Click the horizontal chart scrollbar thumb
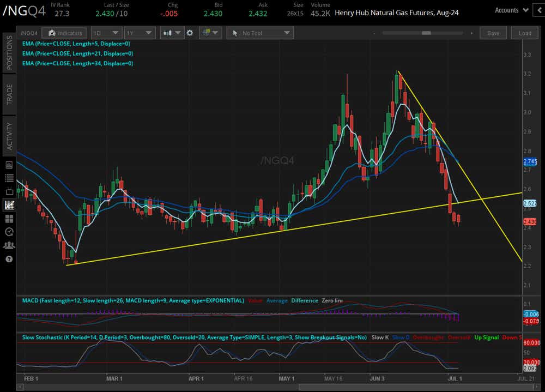 pyautogui.click(x=416, y=387)
